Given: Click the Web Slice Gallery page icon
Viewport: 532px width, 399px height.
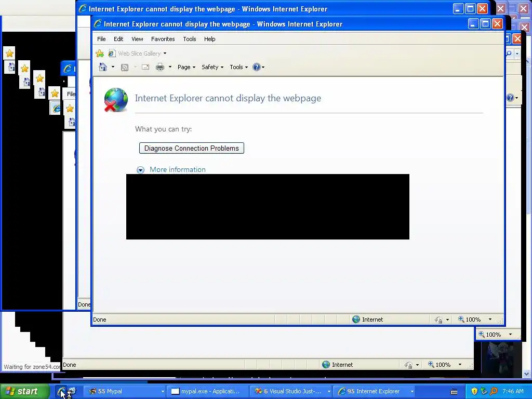Looking at the screenshot, I should tap(112, 54).
